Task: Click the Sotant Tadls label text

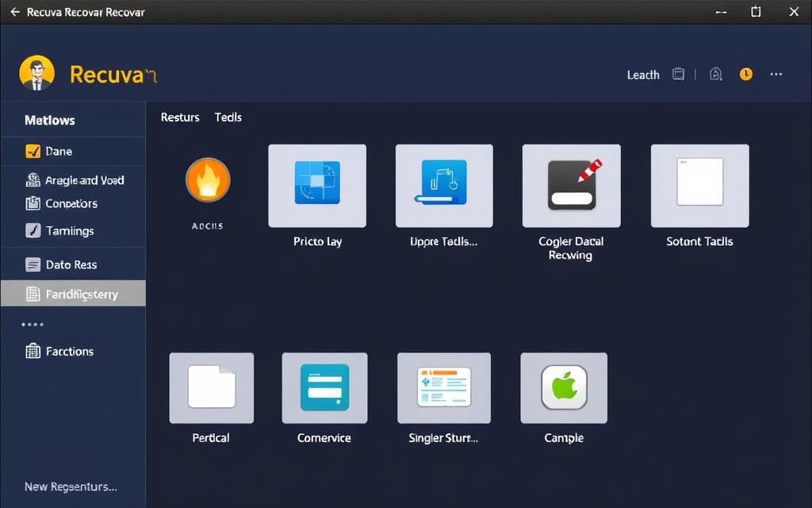Action: tap(699, 241)
